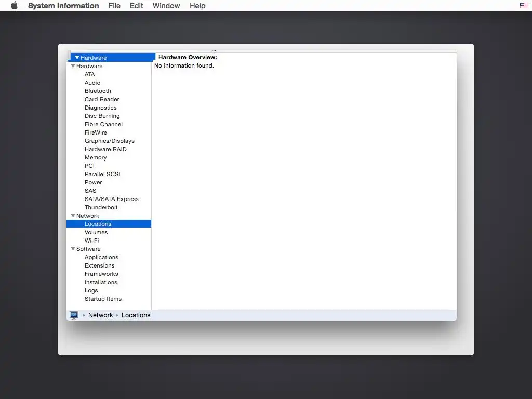
Task: Select Memory in the sidebar
Action: (96, 157)
